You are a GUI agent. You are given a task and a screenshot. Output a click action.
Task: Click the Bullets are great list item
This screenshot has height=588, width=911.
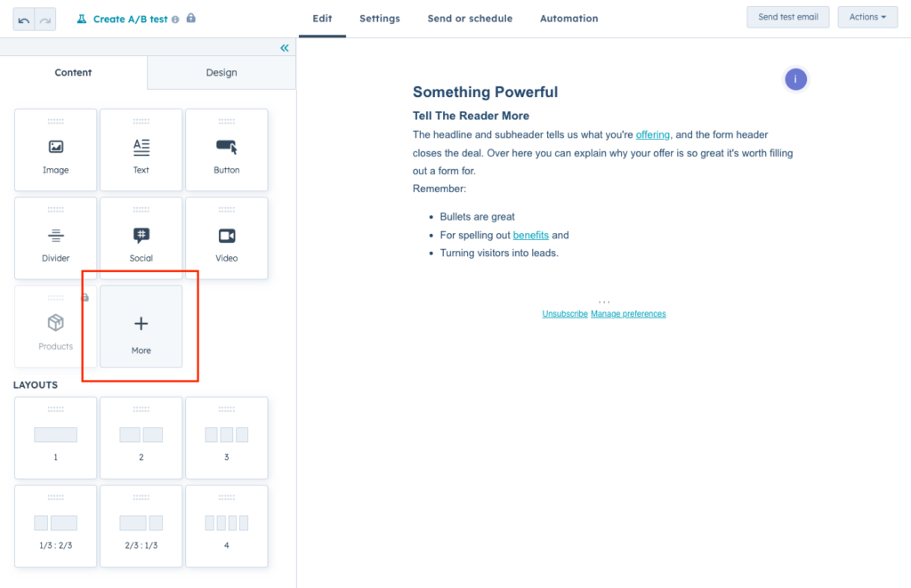[477, 217]
